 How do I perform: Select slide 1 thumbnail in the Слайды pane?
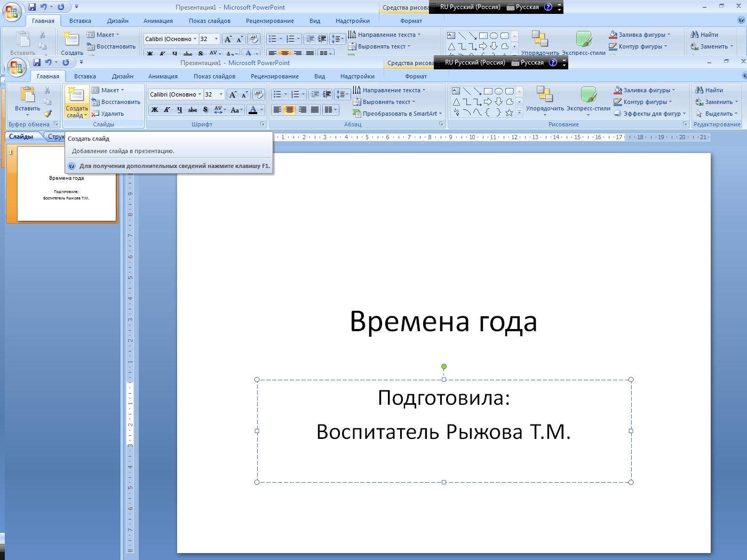pos(67,183)
